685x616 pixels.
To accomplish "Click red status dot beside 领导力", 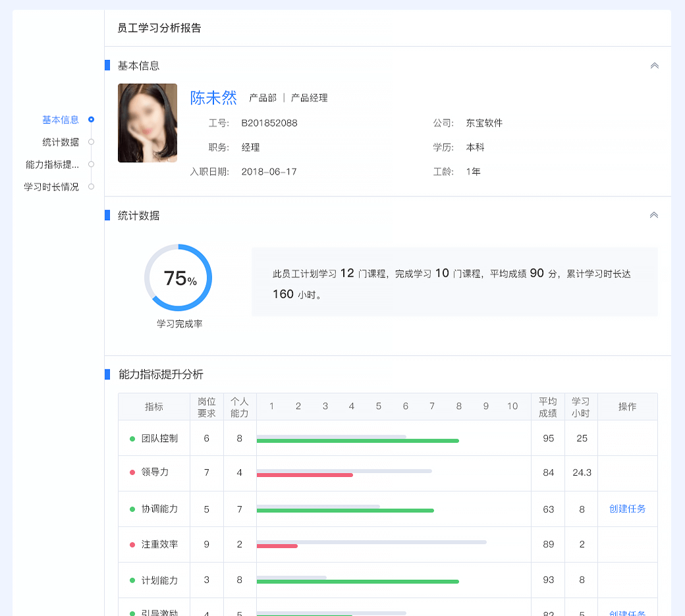I will click(x=132, y=473).
